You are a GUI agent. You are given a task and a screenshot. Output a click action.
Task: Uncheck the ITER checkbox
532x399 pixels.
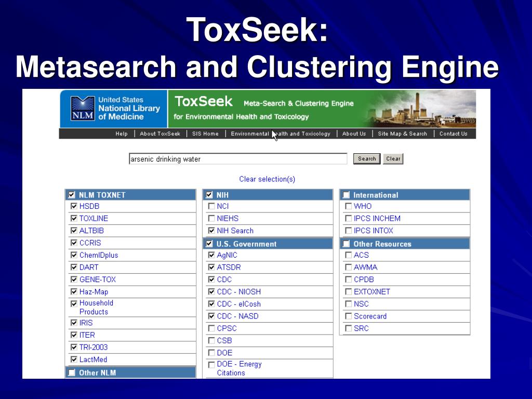(74, 335)
